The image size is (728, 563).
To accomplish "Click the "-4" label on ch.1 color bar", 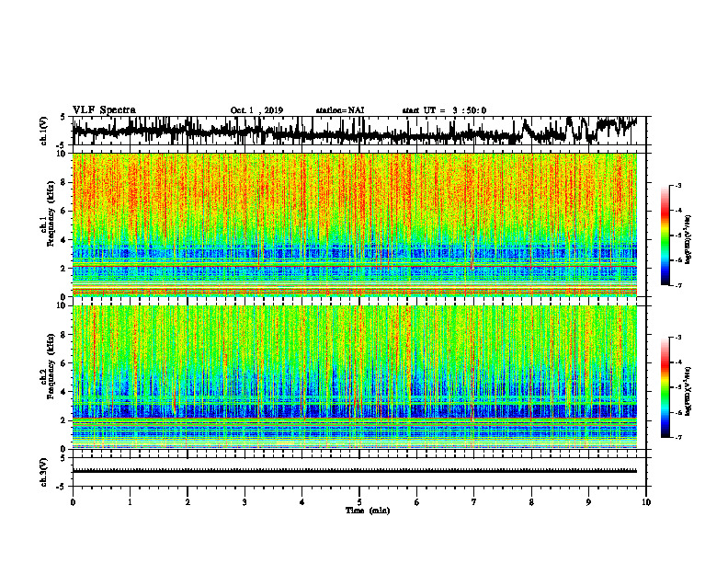I will click(x=678, y=211).
